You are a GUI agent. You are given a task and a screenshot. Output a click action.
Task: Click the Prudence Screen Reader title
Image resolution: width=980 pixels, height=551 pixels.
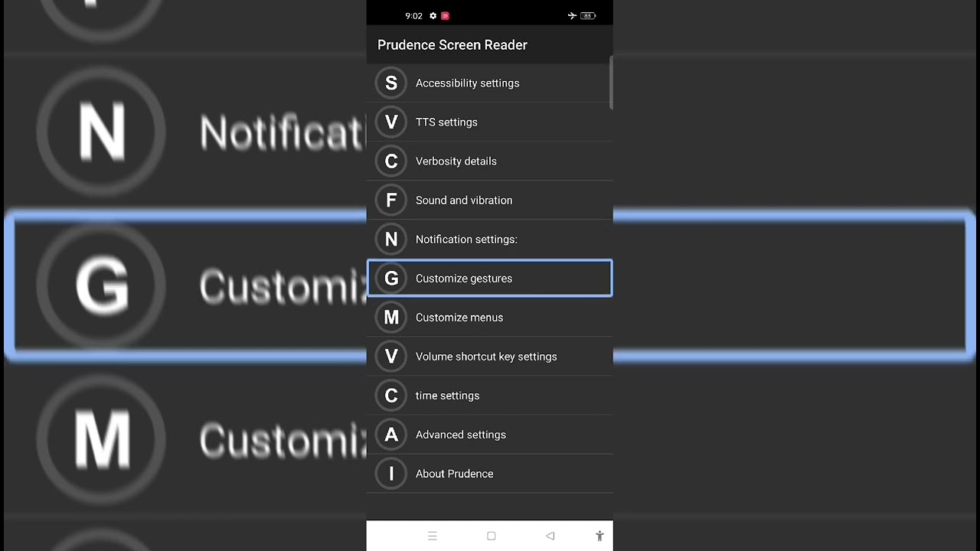pos(452,44)
